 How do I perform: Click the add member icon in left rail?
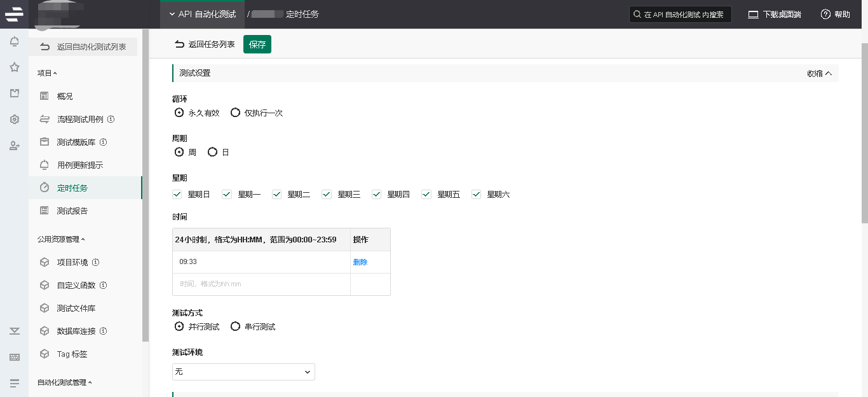[14, 146]
